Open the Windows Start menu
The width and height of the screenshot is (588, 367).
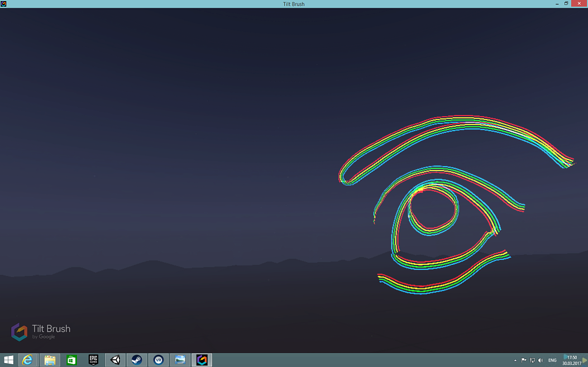pyautogui.click(x=8, y=360)
